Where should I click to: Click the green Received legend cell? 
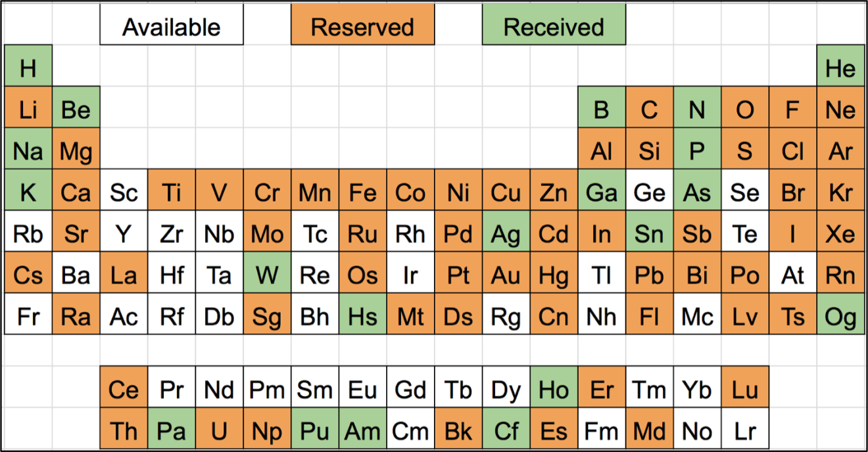[554, 27]
